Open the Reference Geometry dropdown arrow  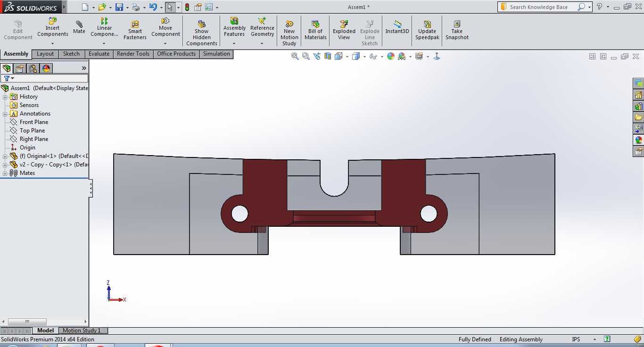tap(262, 44)
